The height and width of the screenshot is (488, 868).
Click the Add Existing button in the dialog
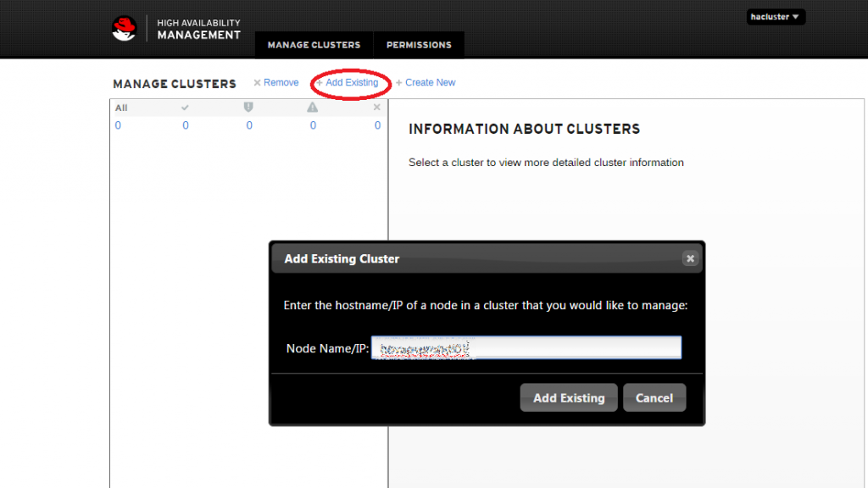pyautogui.click(x=568, y=397)
